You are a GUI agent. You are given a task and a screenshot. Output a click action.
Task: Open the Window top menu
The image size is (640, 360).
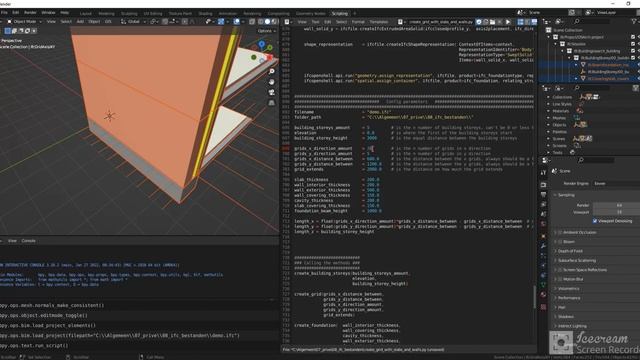tap(48, 13)
